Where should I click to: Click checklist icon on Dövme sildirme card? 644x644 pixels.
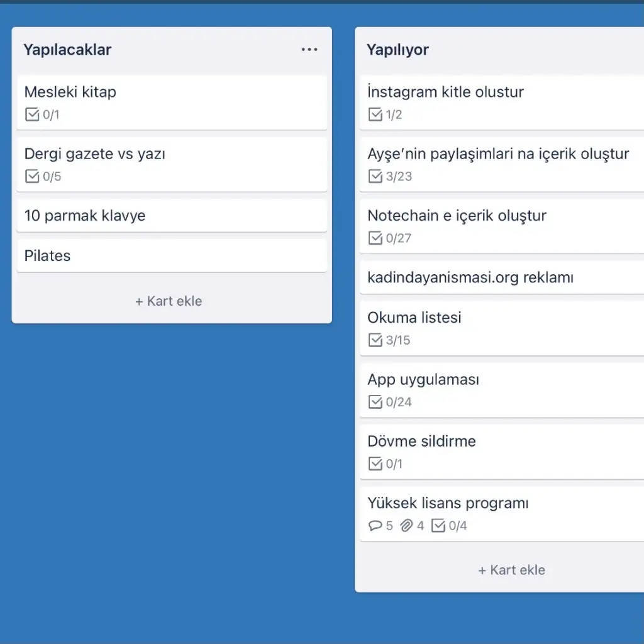375,464
